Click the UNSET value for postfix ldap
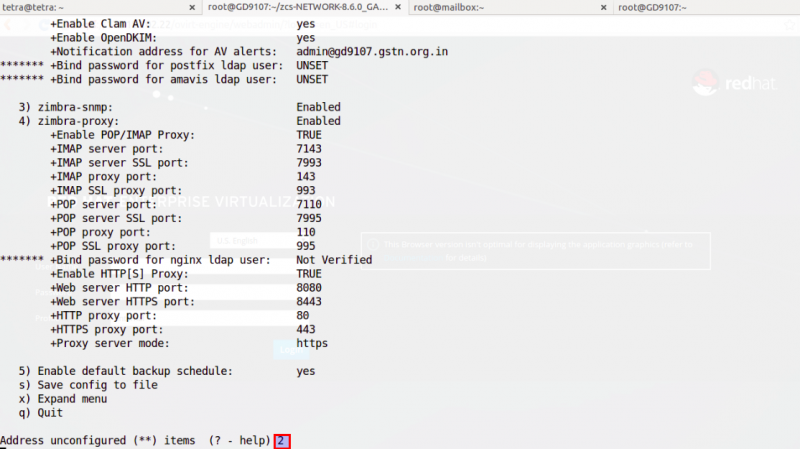This screenshot has width=800, height=449. coord(312,65)
